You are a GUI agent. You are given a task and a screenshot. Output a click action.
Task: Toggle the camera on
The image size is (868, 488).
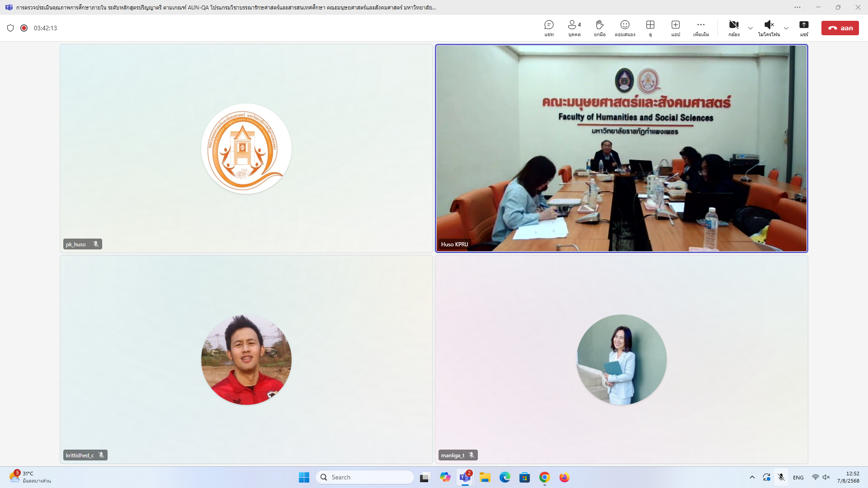(734, 28)
